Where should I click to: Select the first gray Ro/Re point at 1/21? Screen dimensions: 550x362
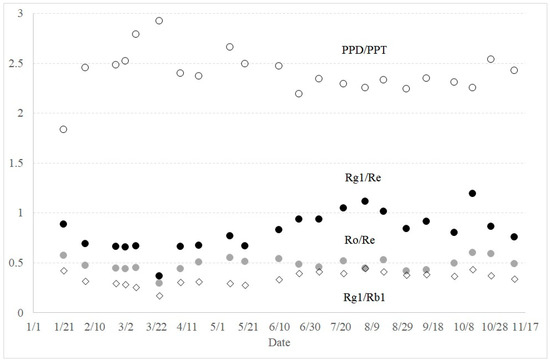(x=63, y=255)
